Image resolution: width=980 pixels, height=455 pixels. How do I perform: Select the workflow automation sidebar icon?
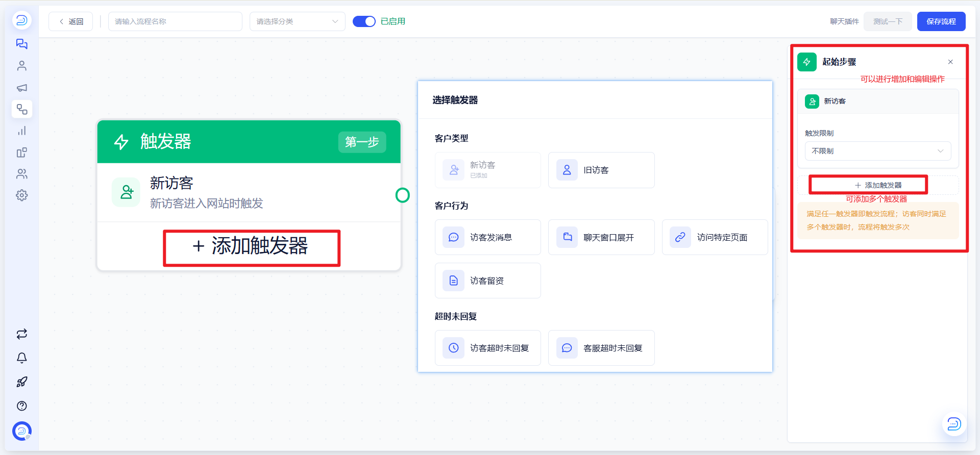pos(21,109)
